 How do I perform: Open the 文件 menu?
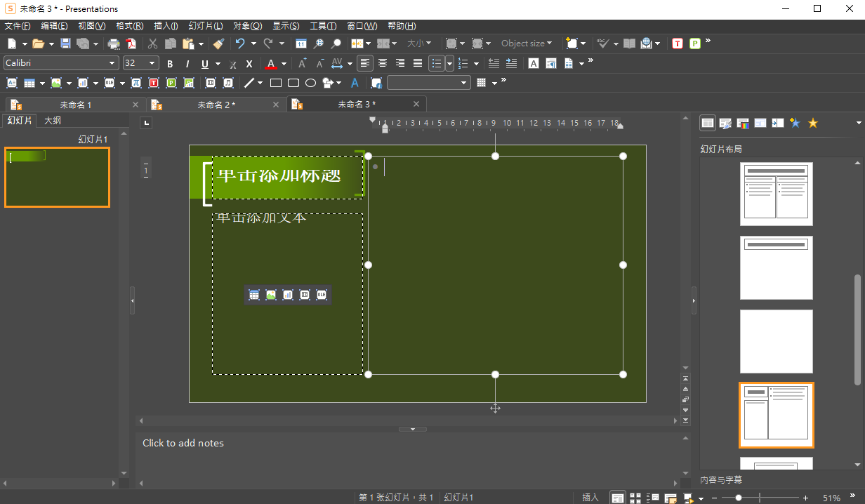pyautogui.click(x=18, y=26)
